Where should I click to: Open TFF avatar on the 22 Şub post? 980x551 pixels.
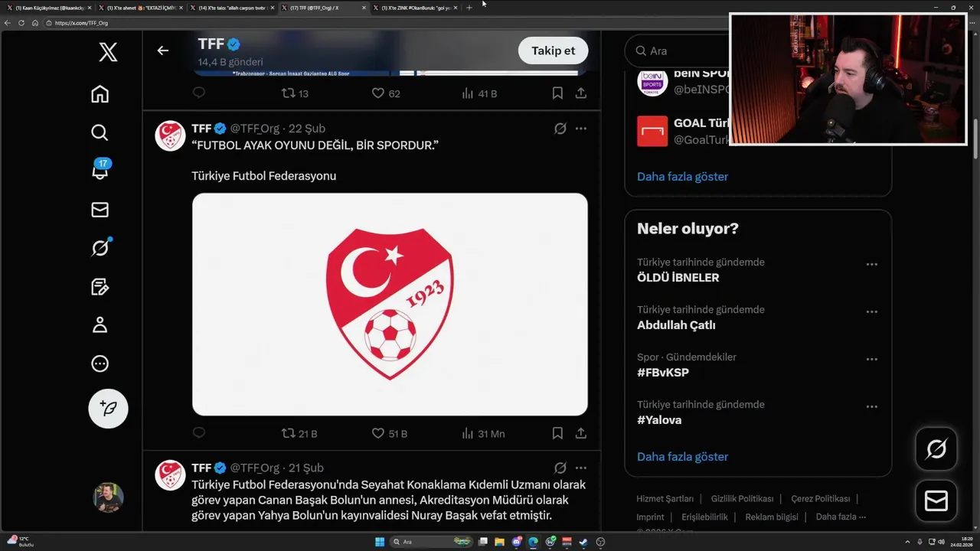point(170,135)
